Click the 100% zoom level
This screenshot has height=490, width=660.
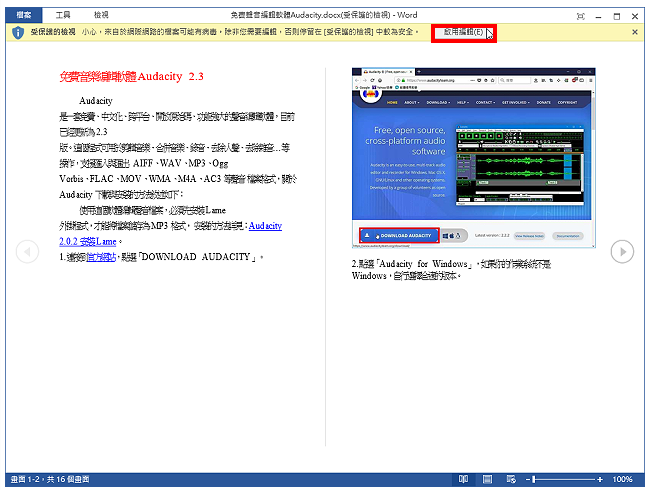[x=622, y=479]
